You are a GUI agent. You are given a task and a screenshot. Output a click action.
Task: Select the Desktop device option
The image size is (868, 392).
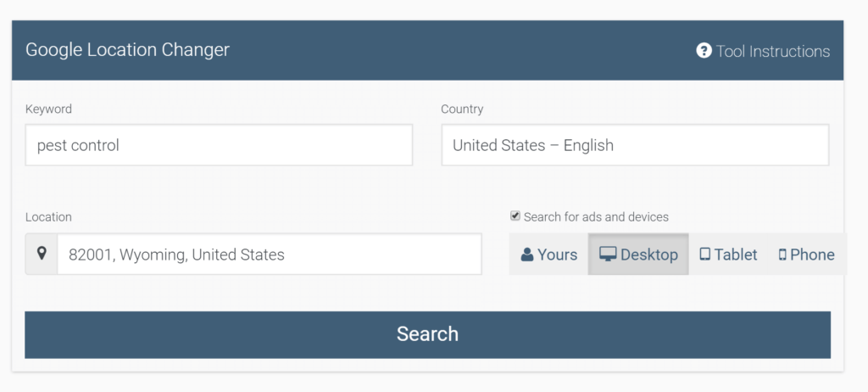[638, 254]
